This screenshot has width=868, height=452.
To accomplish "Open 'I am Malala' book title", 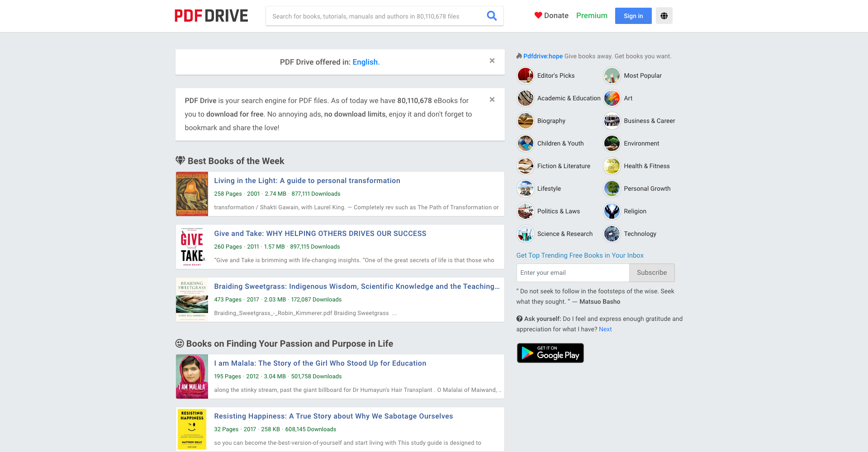I will pyautogui.click(x=320, y=363).
